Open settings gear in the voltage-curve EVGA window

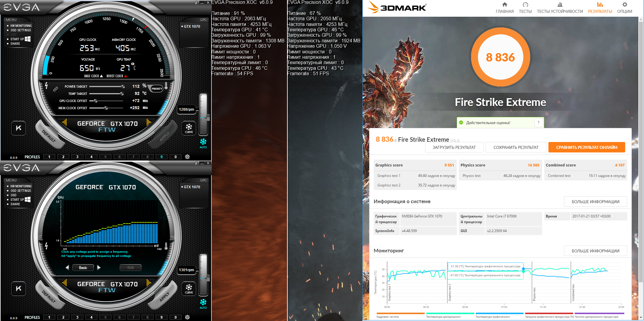click(187, 317)
